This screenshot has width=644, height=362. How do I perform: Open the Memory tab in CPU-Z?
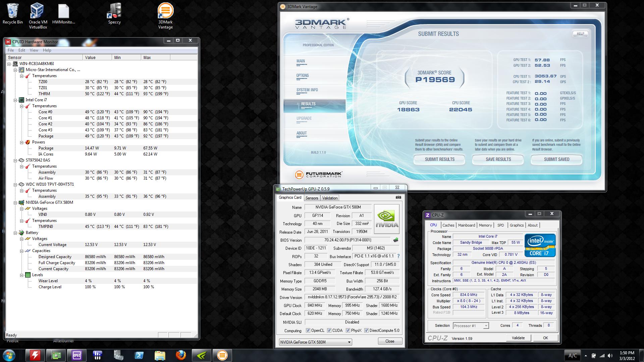coord(485,225)
